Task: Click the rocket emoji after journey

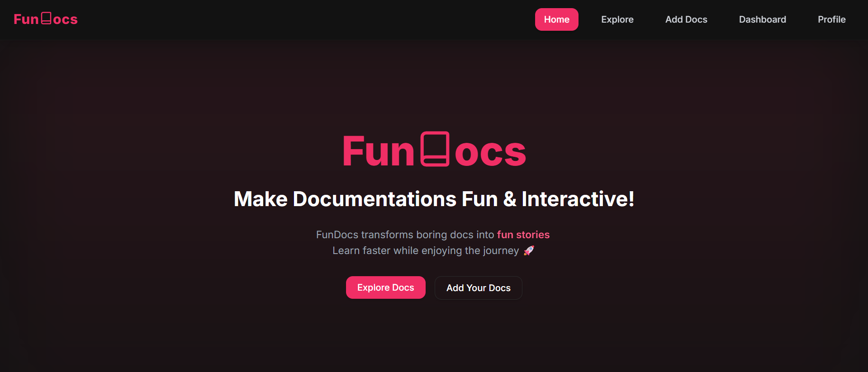Action: click(x=529, y=250)
